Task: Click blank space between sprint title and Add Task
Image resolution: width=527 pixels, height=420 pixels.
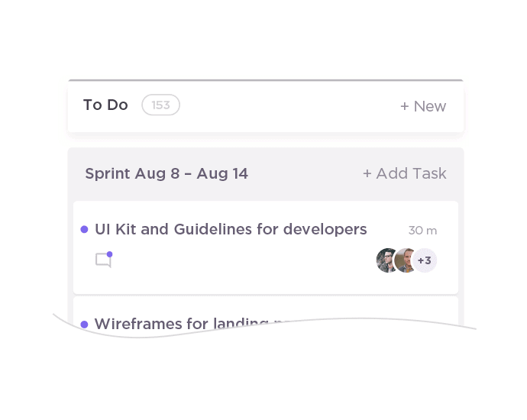Action: point(306,173)
